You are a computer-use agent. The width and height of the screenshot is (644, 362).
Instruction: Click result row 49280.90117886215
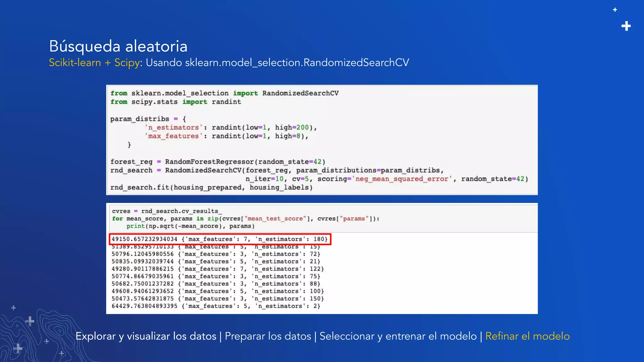(218, 269)
